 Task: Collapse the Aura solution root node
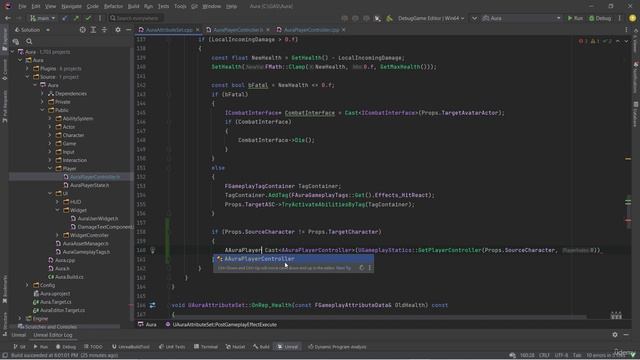(x=12, y=52)
